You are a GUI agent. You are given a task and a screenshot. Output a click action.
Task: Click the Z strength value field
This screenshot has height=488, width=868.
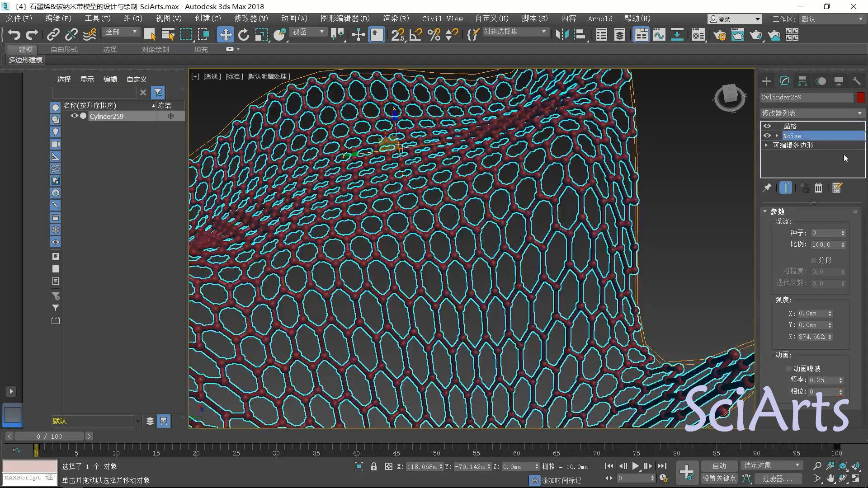coord(812,337)
